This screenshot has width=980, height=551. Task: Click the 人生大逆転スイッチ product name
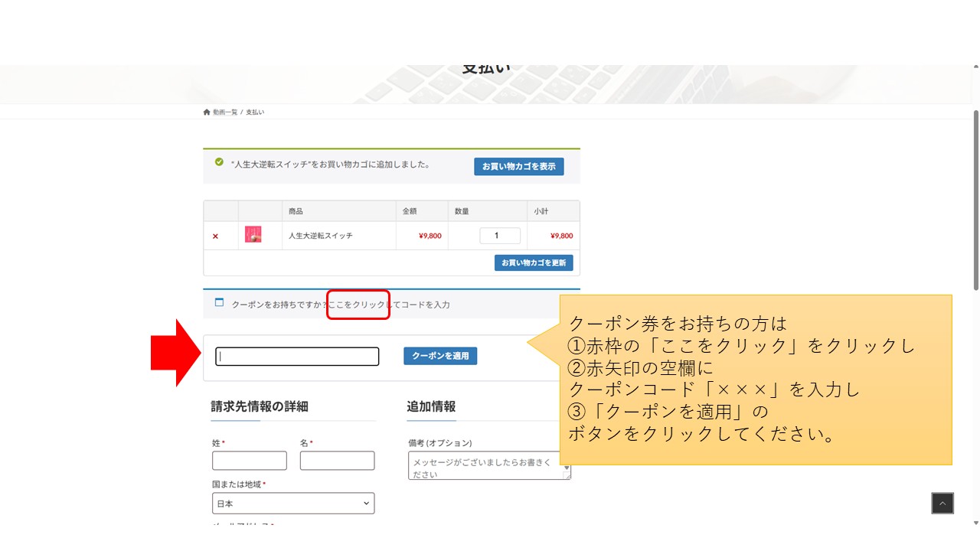[321, 236]
